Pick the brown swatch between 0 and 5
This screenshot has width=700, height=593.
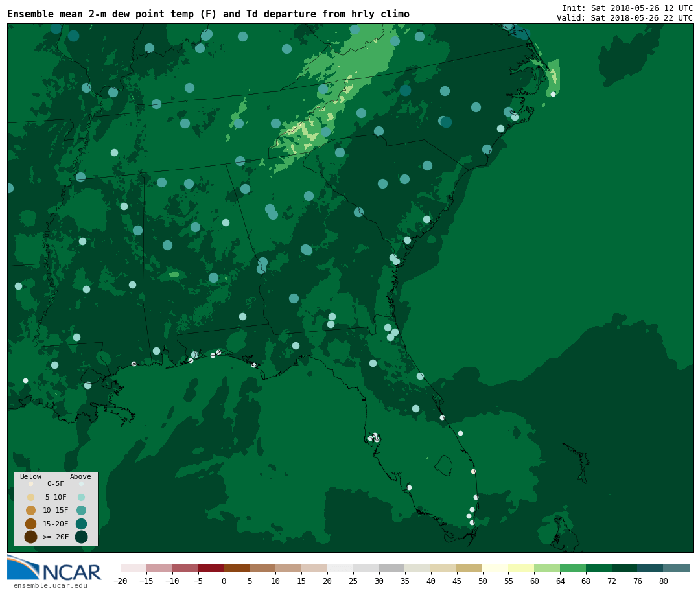(x=237, y=568)
